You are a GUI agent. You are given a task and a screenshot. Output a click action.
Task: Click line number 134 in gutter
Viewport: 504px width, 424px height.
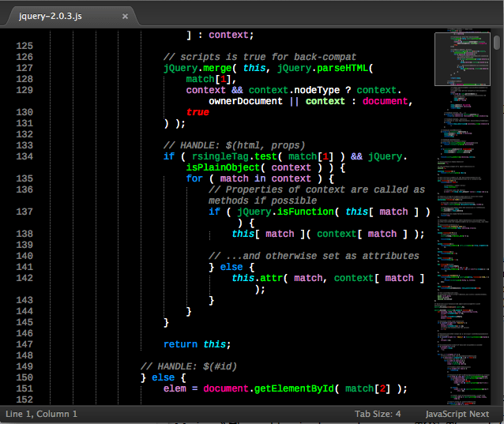tap(24, 156)
